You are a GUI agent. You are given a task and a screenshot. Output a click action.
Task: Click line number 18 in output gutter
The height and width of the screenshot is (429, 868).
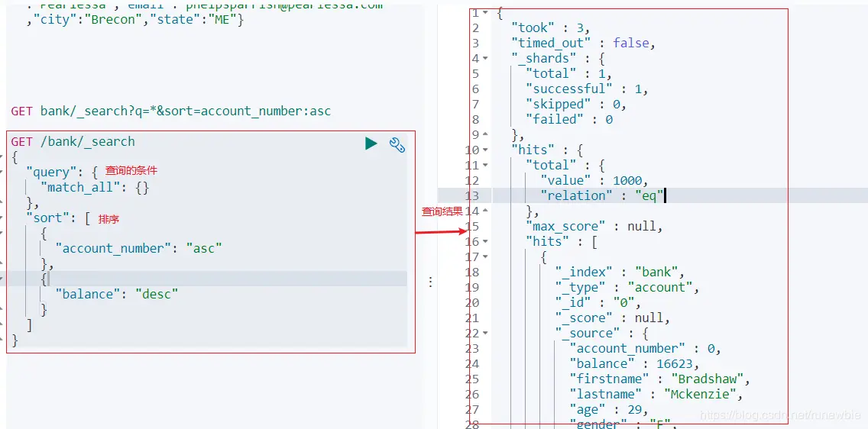coord(471,272)
